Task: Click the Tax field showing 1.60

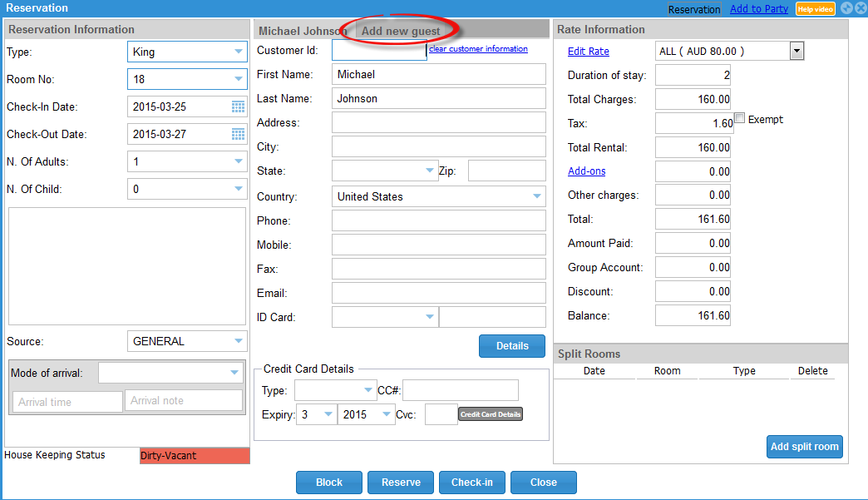Action: [x=695, y=123]
